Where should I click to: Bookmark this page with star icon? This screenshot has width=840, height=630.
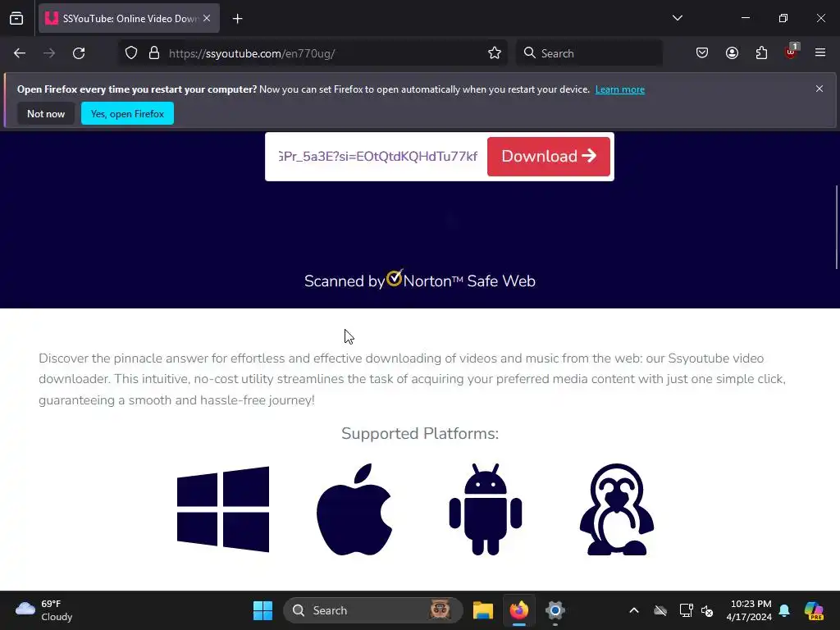pyautogui.click(x=495, y=53)
